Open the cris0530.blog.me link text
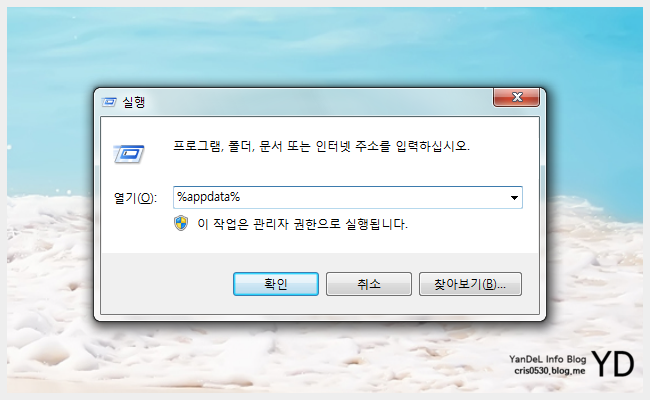 click(x=550, y=371)
